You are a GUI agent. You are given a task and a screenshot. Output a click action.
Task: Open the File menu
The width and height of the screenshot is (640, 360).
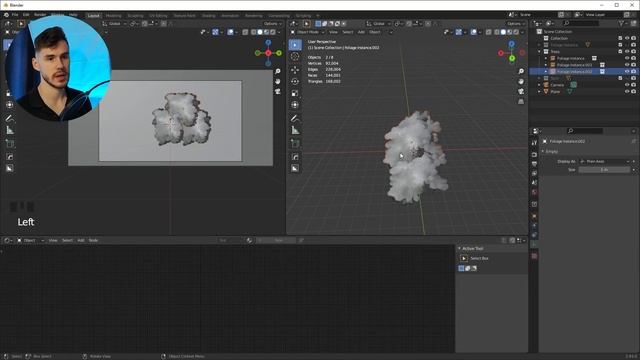pos(15,15)
